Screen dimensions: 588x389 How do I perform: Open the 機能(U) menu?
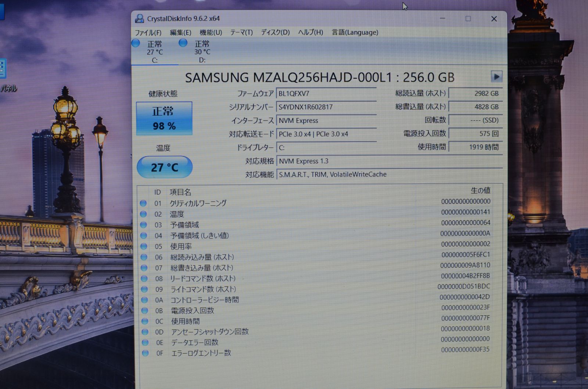click(211, 32)
